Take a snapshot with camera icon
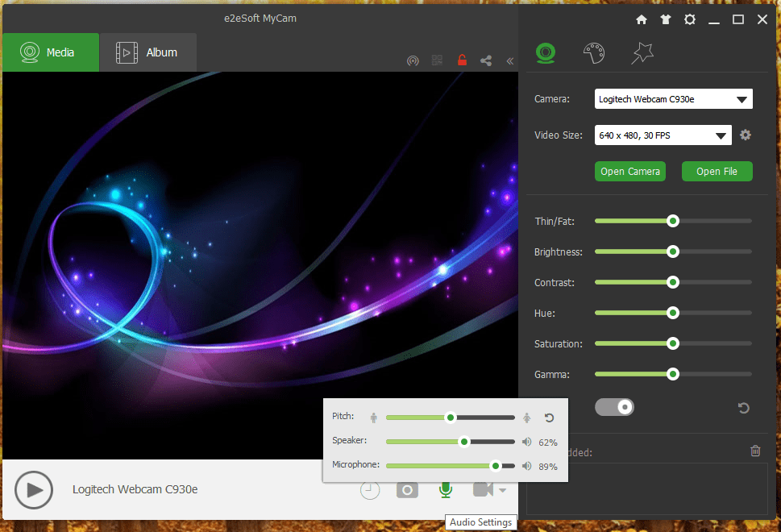 408,490
